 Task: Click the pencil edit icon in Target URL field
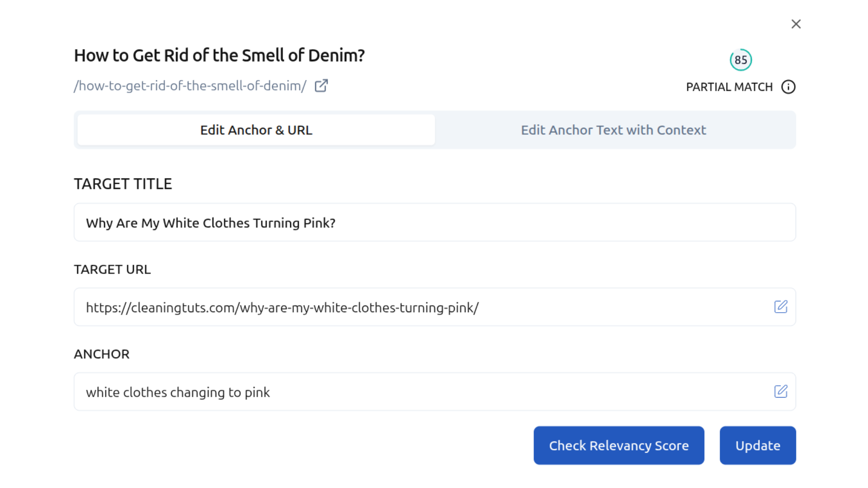[781, 307]
